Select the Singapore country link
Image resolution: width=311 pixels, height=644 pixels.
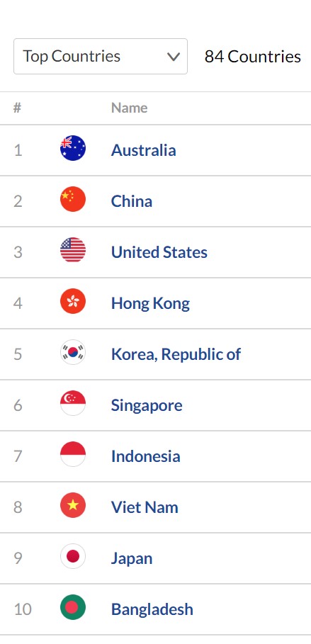tap(147, 405)
